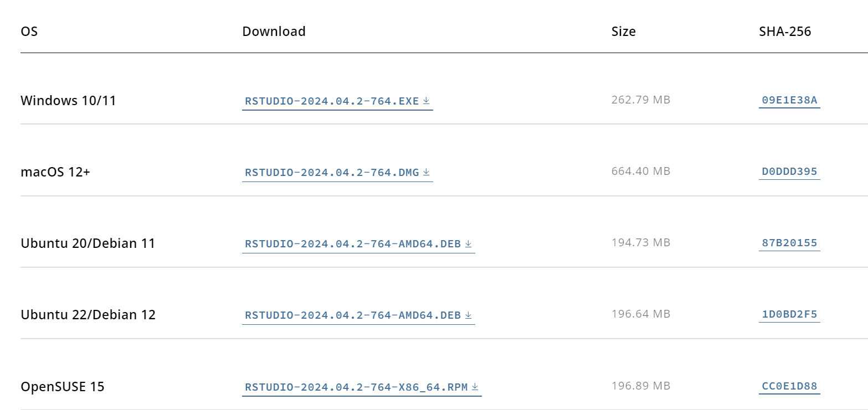
Task: Open the 87B20155 checksum link
Action: tap(789, 243)
